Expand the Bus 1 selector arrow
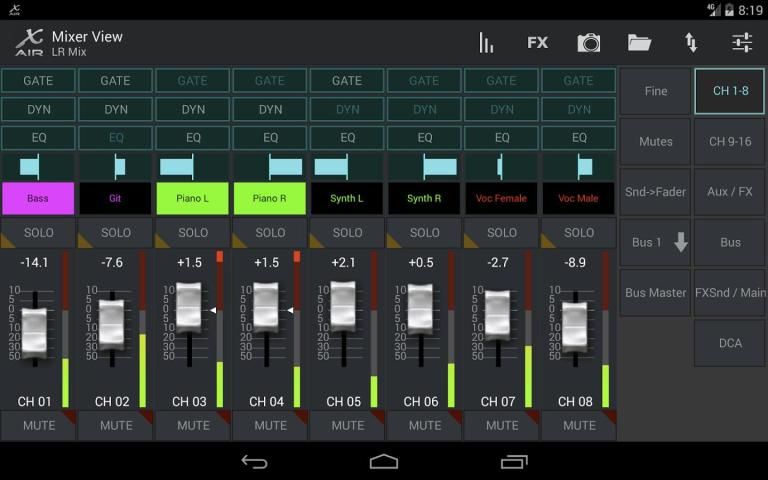Image resolution: width=768 pixels, height=480 pixels. (x=680, y=243)
